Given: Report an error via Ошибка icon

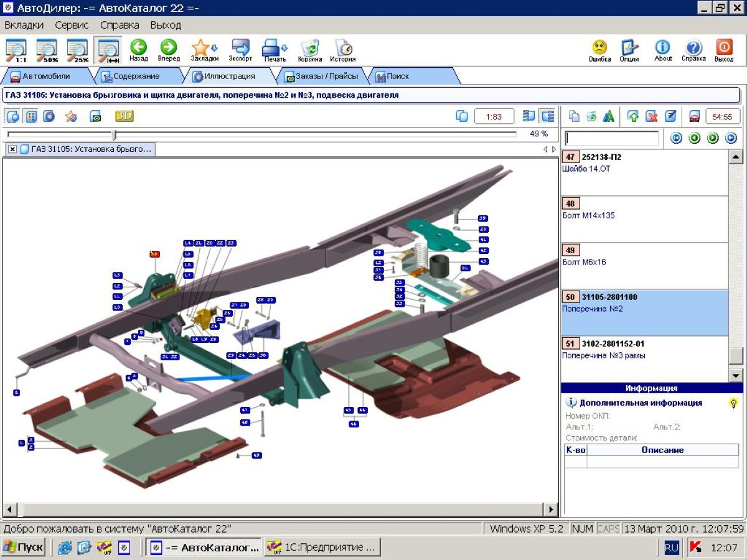Looking at the screenshot, I should coord(599,50).
